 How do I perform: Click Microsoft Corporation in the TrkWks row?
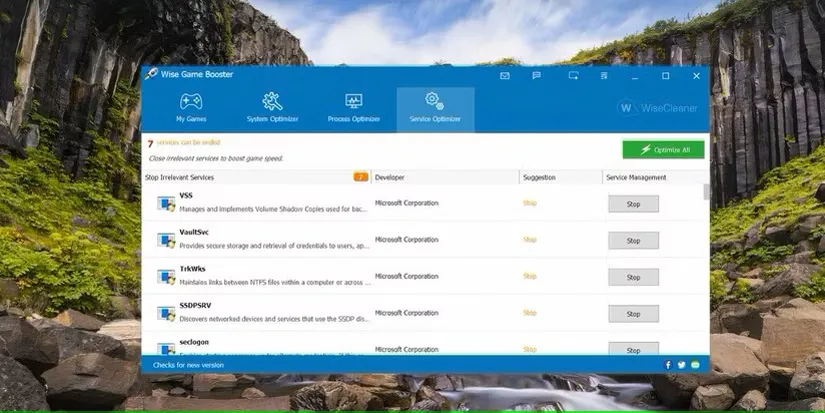coord(407,276)
